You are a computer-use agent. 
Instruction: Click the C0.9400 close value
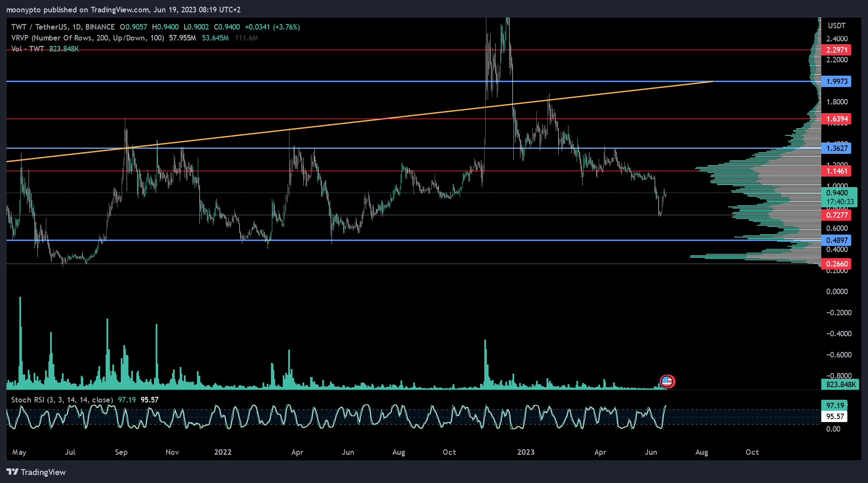coord(227,27)
